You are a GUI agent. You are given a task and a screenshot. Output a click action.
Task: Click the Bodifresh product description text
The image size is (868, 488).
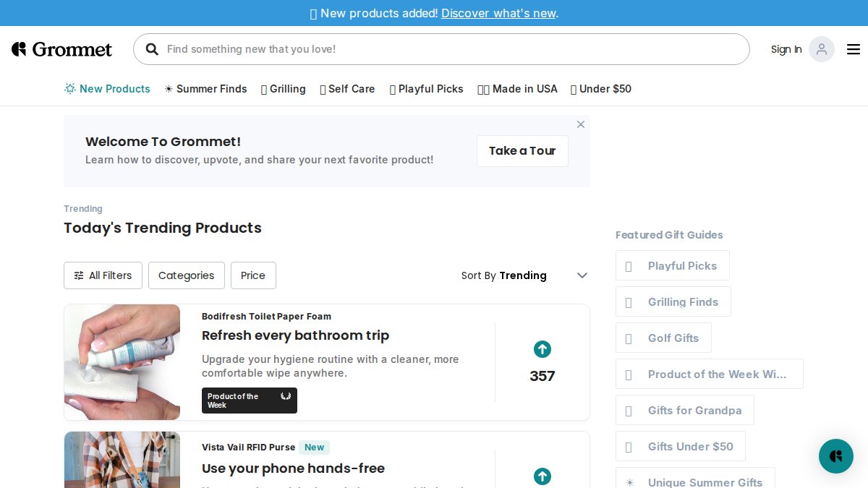click(x=331, y=366)
